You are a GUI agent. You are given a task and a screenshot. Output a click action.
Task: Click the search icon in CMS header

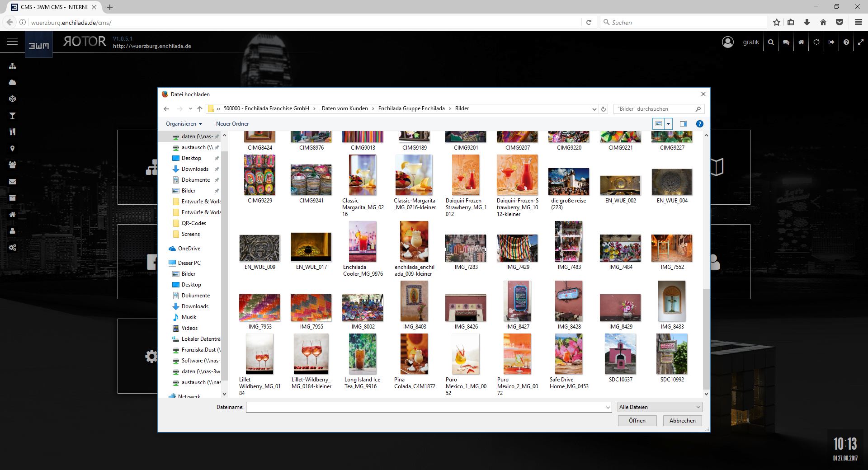771,42
